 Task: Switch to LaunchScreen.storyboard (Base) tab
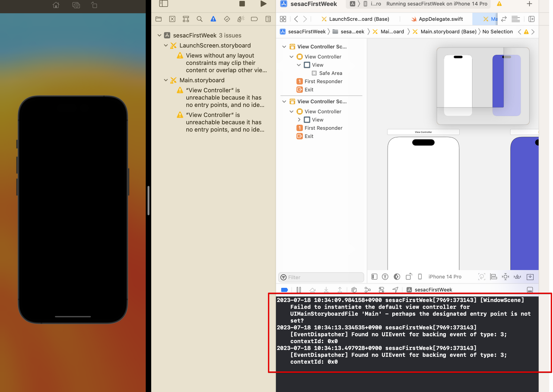pos(355,19)
